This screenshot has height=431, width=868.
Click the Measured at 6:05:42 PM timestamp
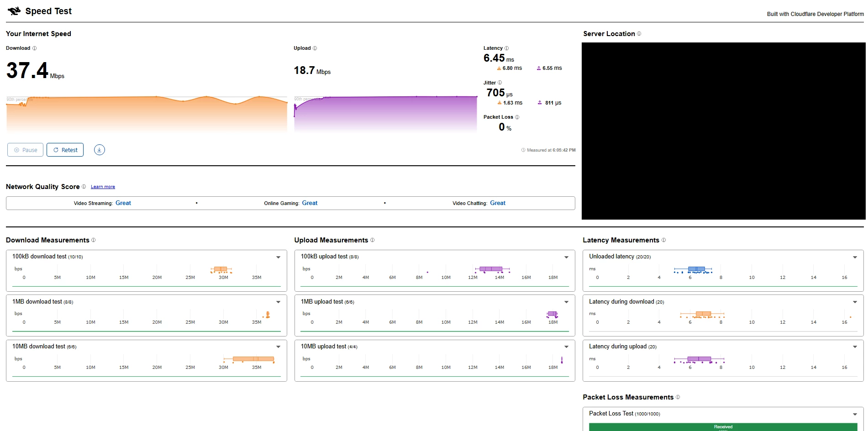[551, 150]
